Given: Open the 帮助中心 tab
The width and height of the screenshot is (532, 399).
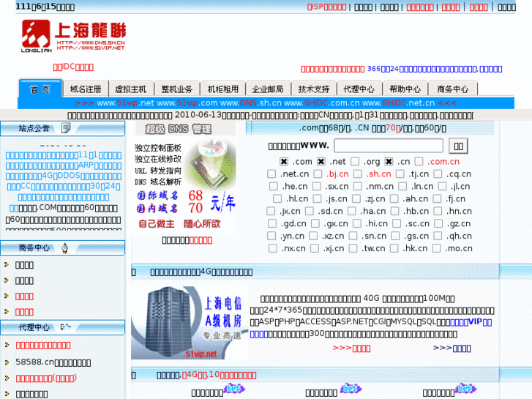Looking at the screenshot, I should click(x=405, y=89).
